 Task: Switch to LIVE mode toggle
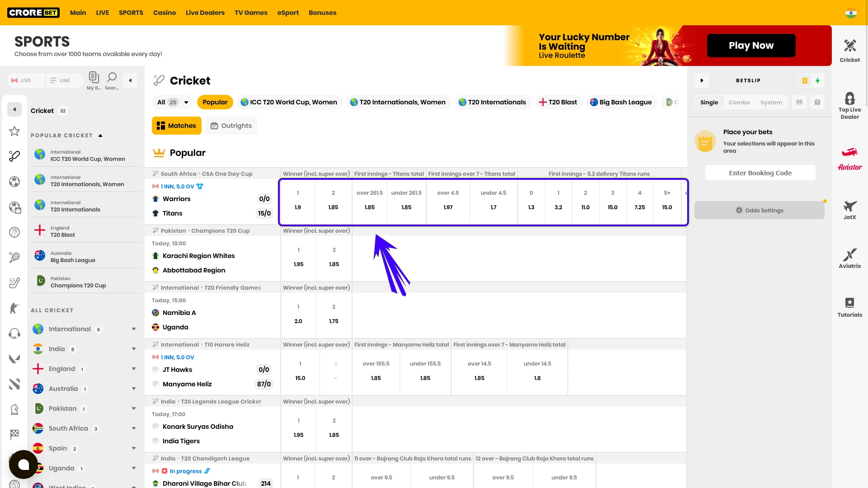coord(25,80)
